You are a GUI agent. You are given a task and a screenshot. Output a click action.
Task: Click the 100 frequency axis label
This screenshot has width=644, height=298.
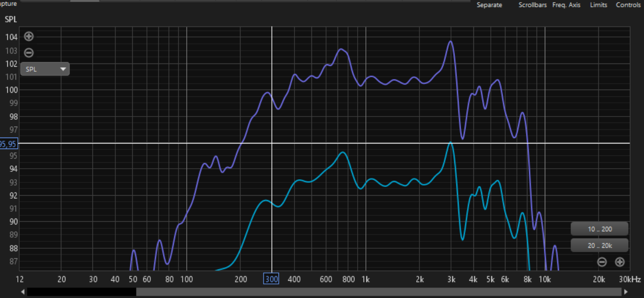pos(187,279)
